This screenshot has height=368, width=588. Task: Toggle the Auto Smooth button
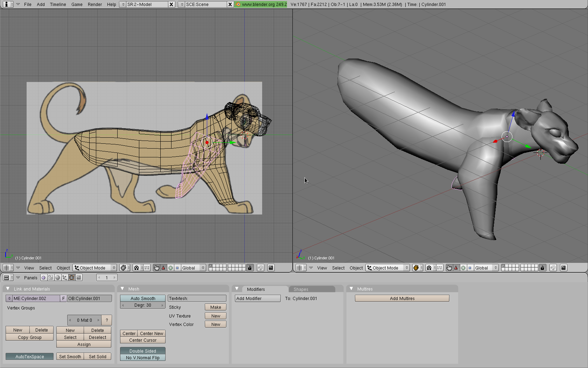143,298
